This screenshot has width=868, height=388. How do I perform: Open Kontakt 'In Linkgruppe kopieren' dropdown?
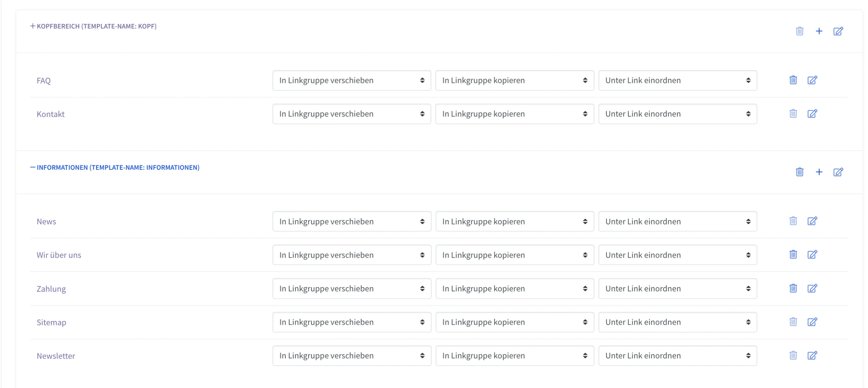[515, 114]
